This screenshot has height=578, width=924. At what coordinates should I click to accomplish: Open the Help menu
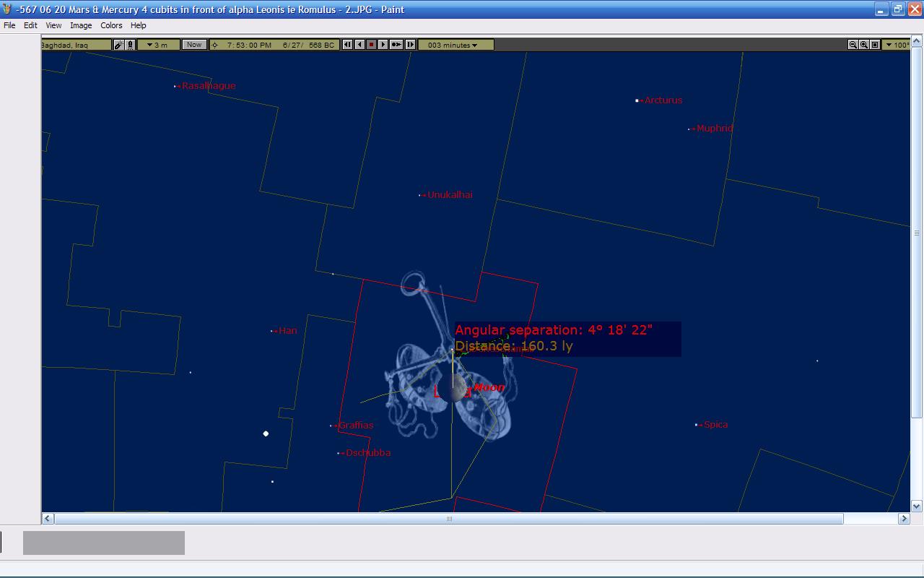click(x=138, y=25)
